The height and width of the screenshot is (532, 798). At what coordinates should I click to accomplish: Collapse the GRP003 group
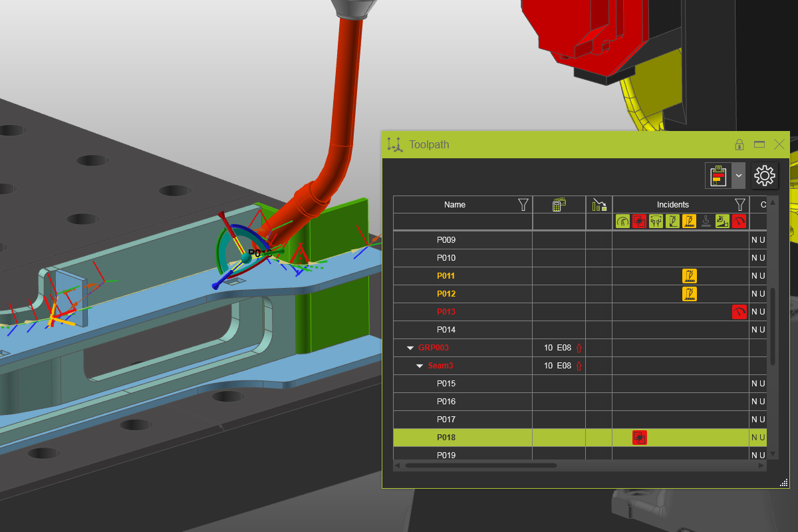[x=410, y=348]
